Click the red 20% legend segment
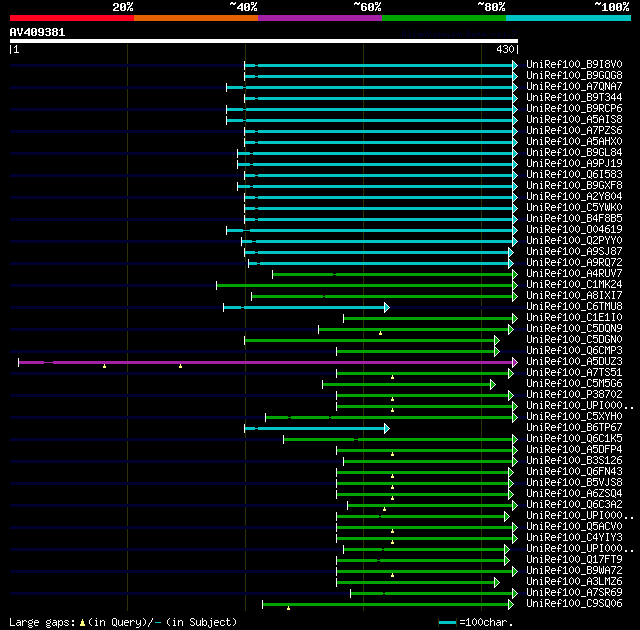 (x=72, y=18)
